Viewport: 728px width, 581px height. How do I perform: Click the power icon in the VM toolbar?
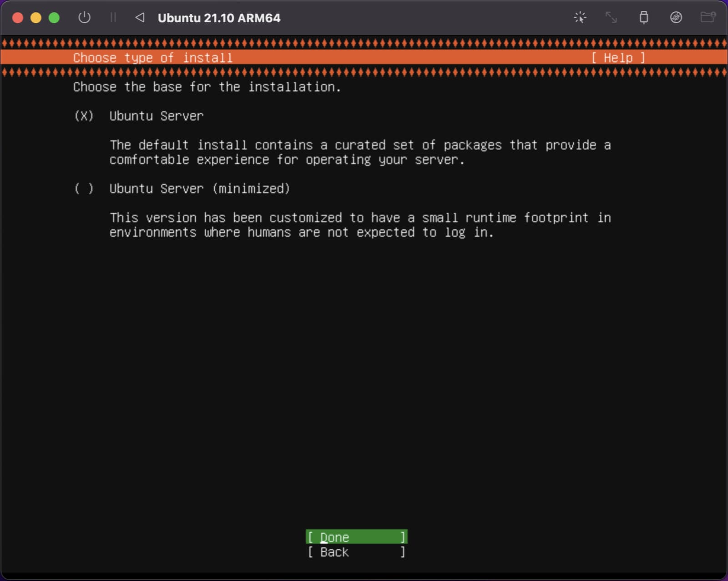[x=84, y=18]
